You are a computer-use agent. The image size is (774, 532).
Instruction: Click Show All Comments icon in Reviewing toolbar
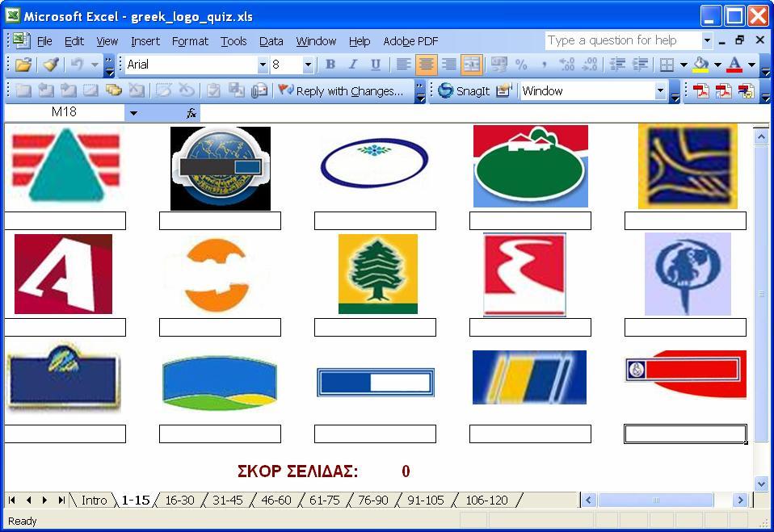coord(114,90)
